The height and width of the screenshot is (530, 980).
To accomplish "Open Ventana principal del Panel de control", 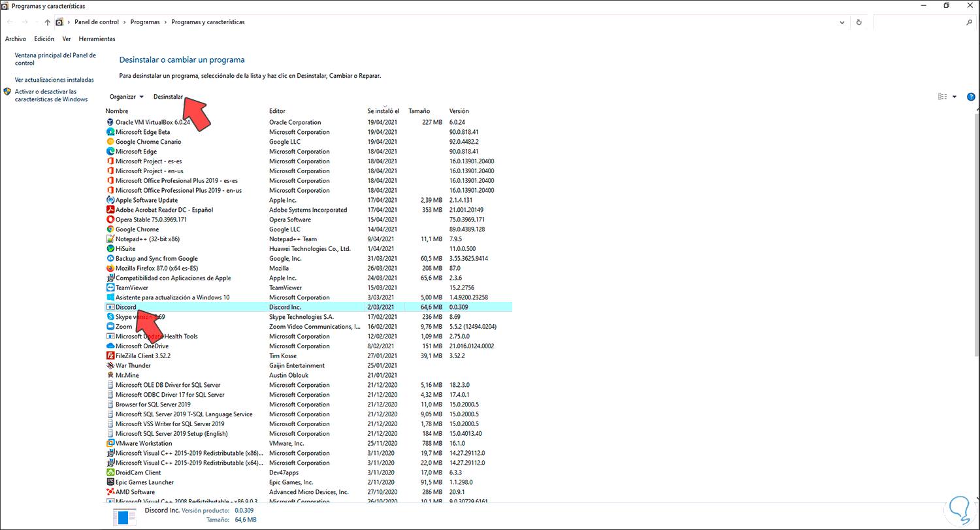I will [x=56, y=59].
